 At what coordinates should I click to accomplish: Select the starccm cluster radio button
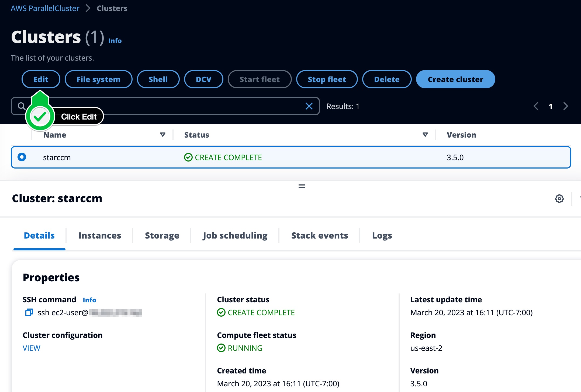point(22,157)
